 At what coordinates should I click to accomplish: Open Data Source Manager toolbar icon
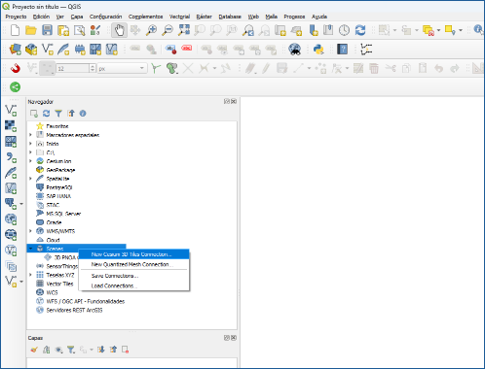click(15, 49)
